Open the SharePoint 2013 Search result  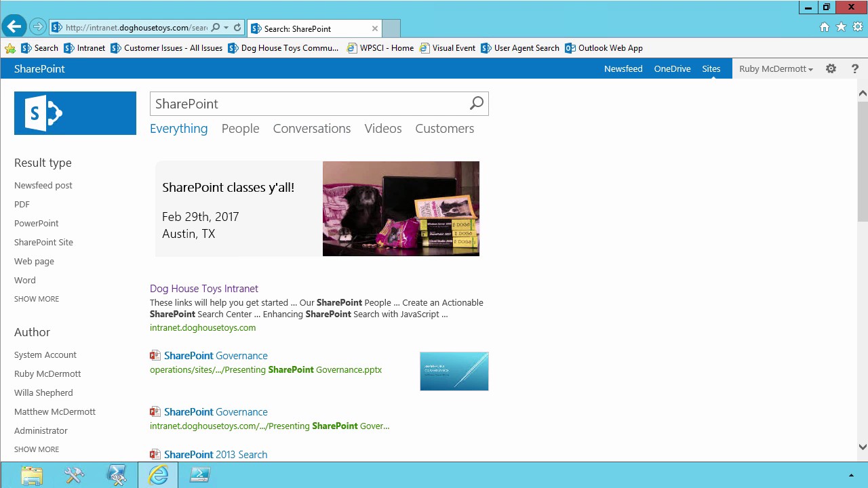click(x=216, y=455)
